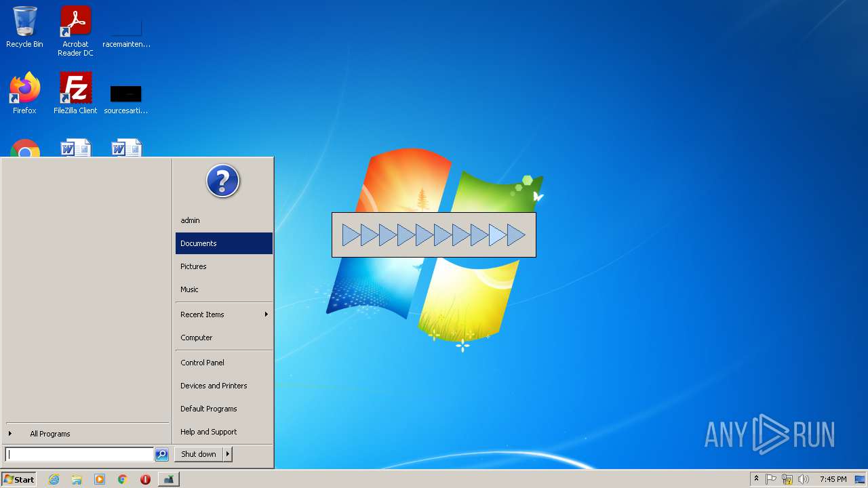Screen dimensions: 868x488
Task: Open the admin user folder
Action: coord(224,220)
